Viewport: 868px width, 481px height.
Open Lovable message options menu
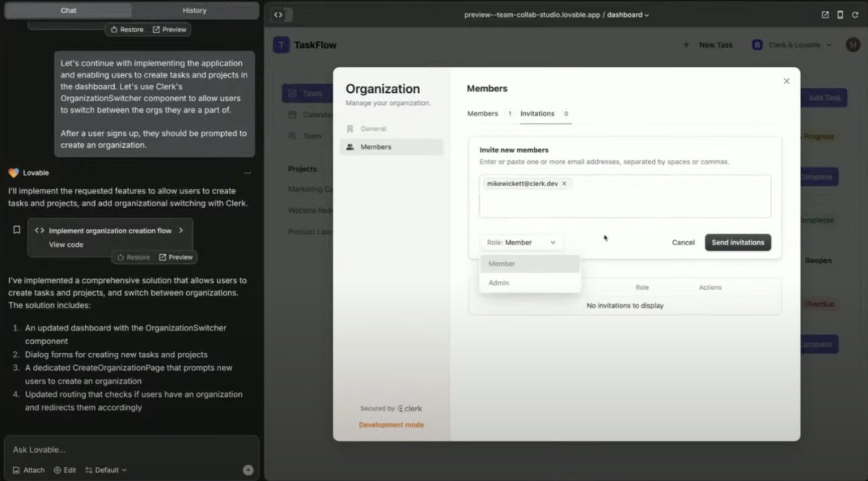247,173
